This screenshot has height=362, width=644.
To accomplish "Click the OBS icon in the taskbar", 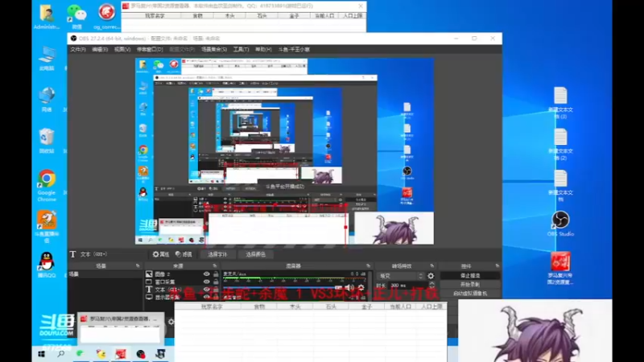I will tap(140, 354).
